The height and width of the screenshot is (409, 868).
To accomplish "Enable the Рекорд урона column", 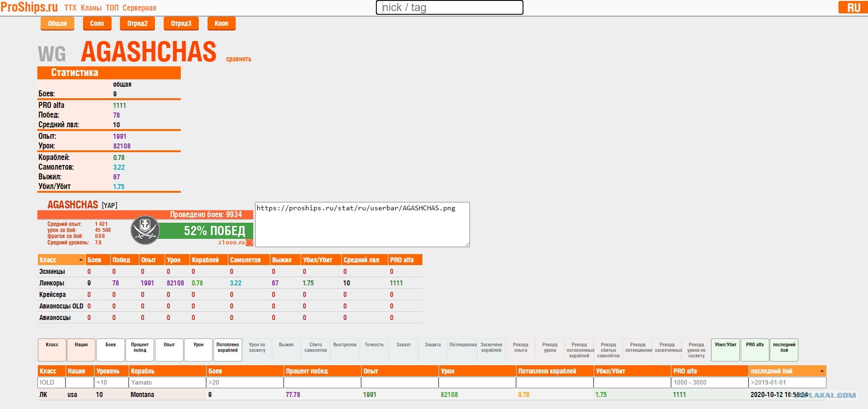I will (x=550, y=350).
